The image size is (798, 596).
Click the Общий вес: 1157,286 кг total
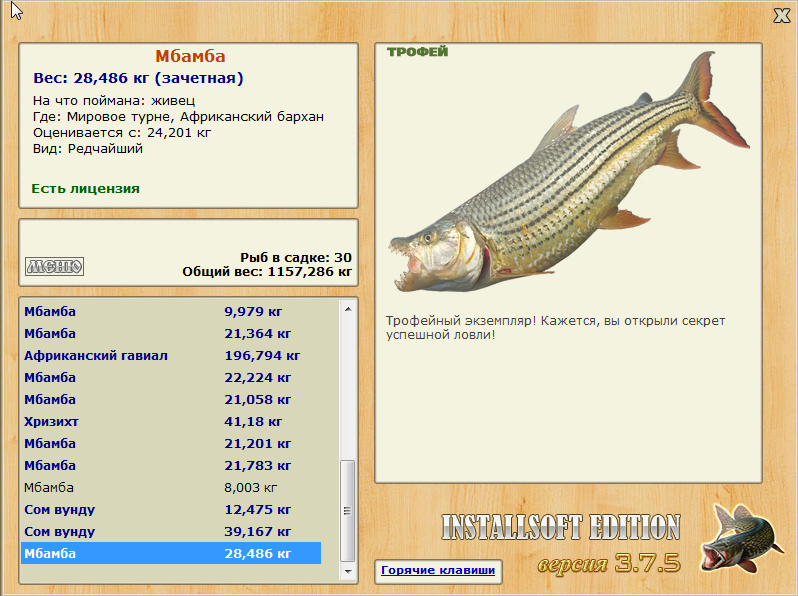267,272
